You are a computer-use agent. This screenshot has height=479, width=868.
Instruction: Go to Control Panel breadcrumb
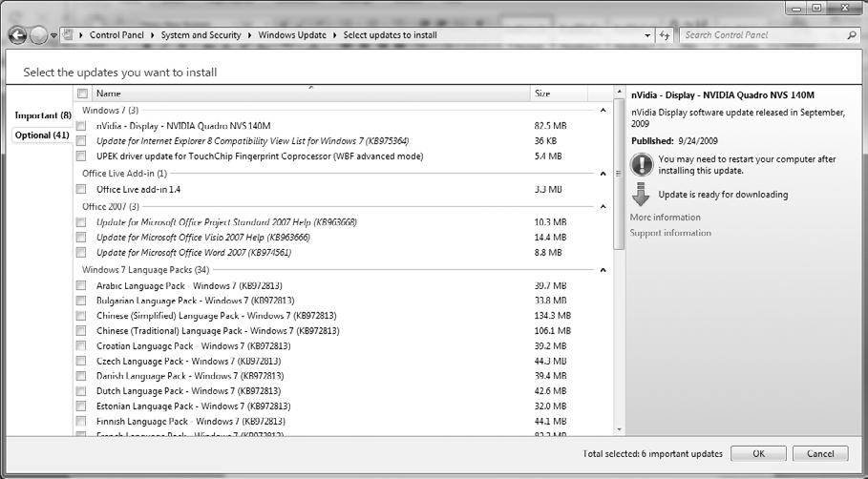coord(116,35)
